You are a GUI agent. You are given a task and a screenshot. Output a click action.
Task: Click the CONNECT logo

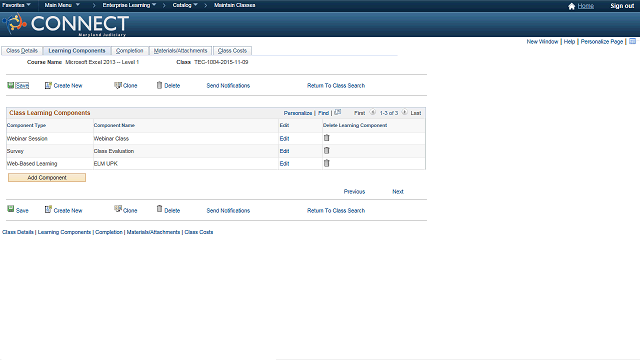(66, 24)
